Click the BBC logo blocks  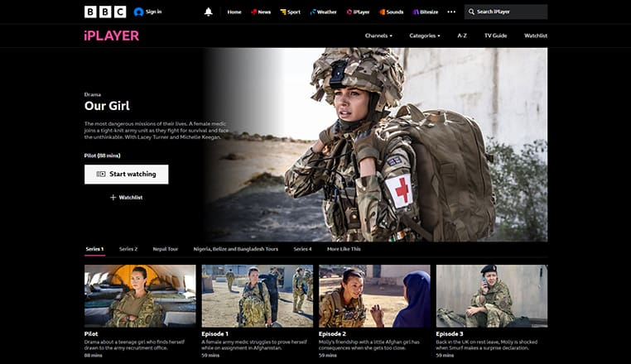(x=105, y=12)
